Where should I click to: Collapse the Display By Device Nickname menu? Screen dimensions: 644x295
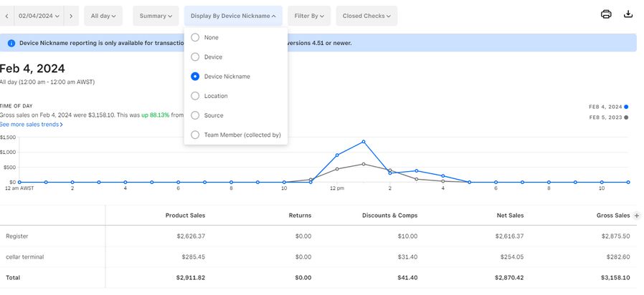click(233, 16)
